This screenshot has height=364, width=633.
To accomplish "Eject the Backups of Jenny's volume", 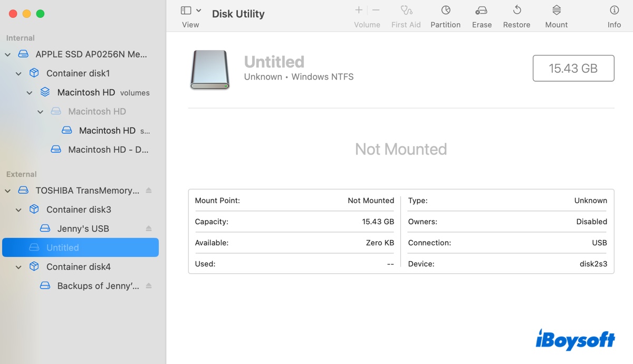I will (x=149, y=286).
